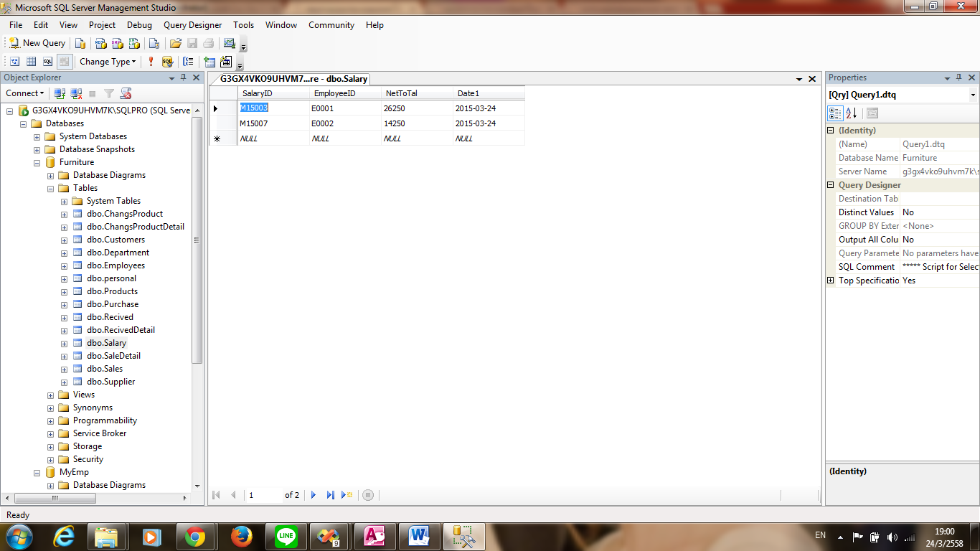Open a Database Engine Query file icon
The width and height of the screenshot is (980, 551).
(x=80, y=43)
